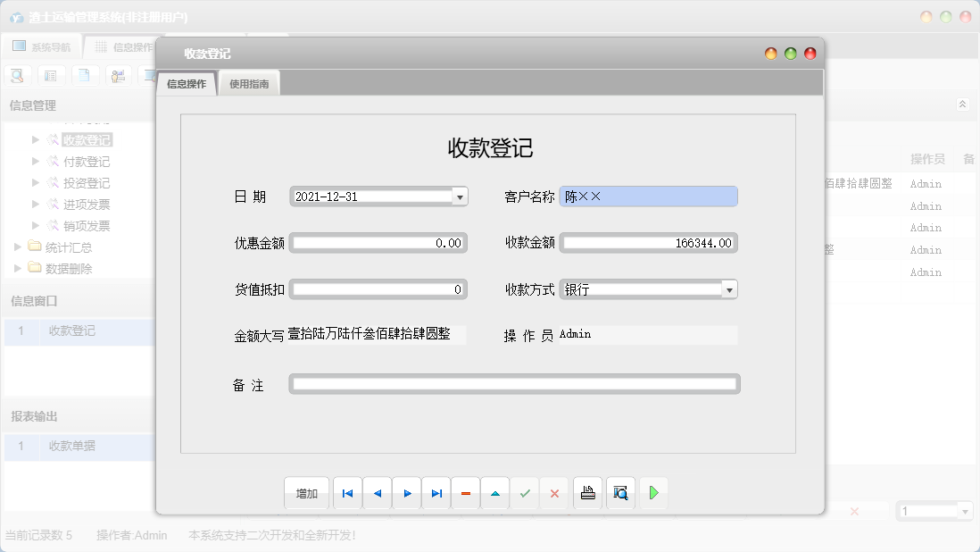Open print preview with the magnifier-document icon
The image size is (980, 552).
pos(620,492)
